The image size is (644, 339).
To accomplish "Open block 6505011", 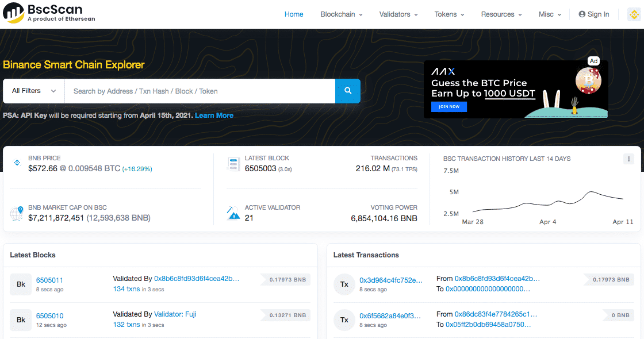I will tap(49, 280).
